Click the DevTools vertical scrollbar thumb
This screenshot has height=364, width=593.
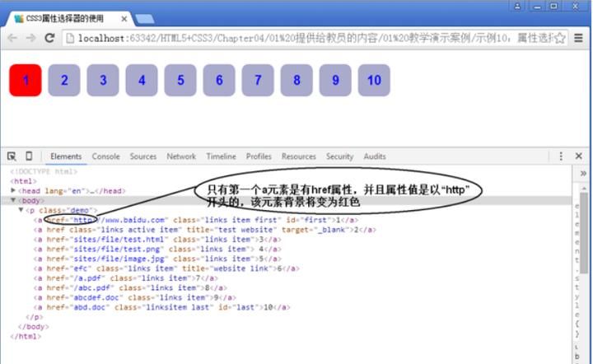pos(584,231)
